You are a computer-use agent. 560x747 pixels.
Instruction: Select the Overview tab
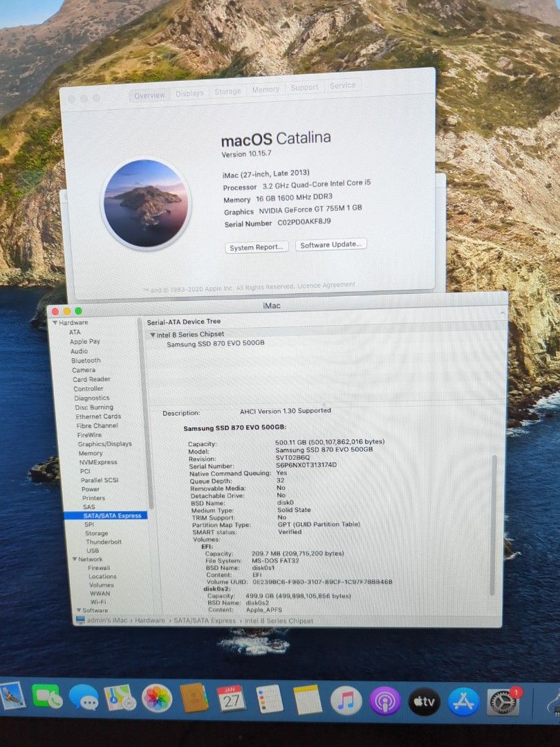click(149, 95)
